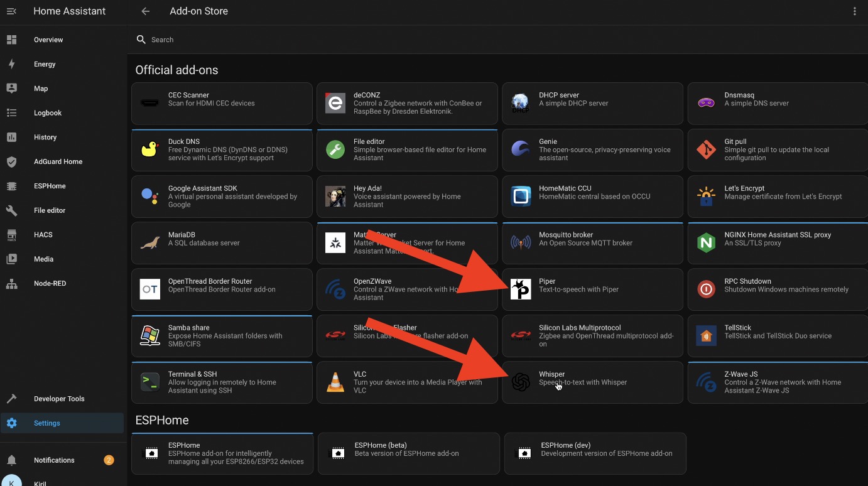Viewport: 868px width, 486px height.
Task: Open the Mosquitto broker add-on card
Action: pyautogui.click(x=592, y=242)
